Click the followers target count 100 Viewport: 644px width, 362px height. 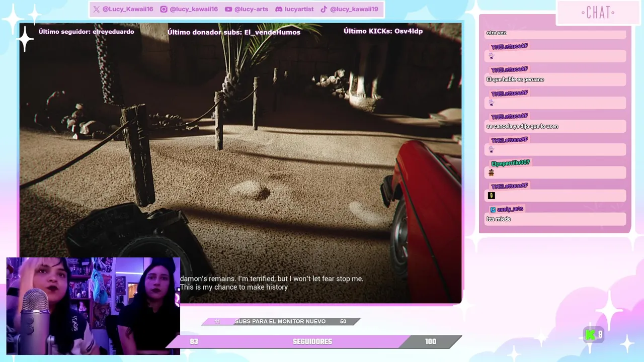coord(431,341)
